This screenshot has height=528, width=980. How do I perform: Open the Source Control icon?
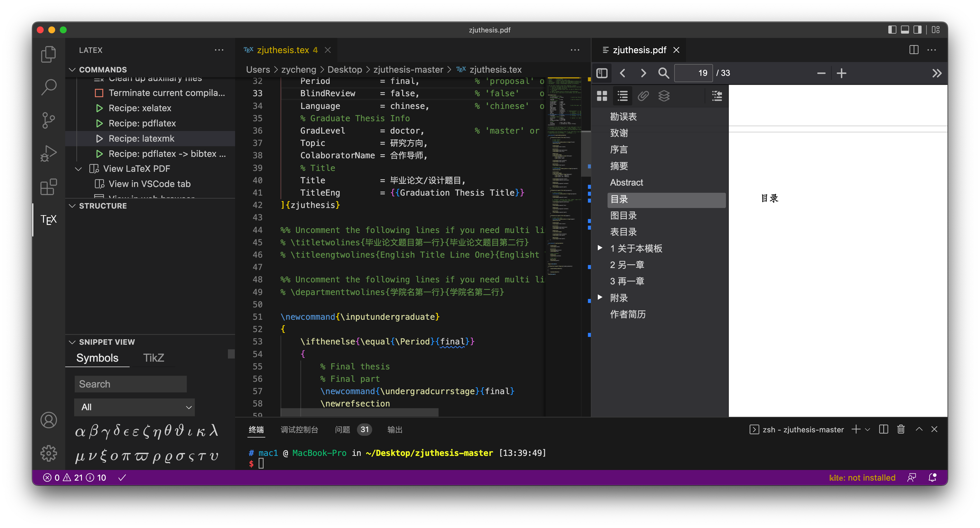(x=48, y=120)
